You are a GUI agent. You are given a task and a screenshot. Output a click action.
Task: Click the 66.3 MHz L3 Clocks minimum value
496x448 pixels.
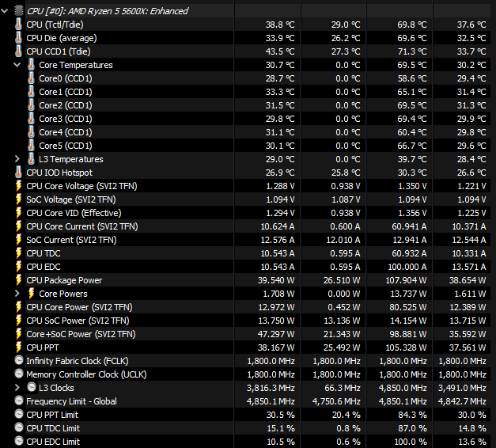pos(343,388)
